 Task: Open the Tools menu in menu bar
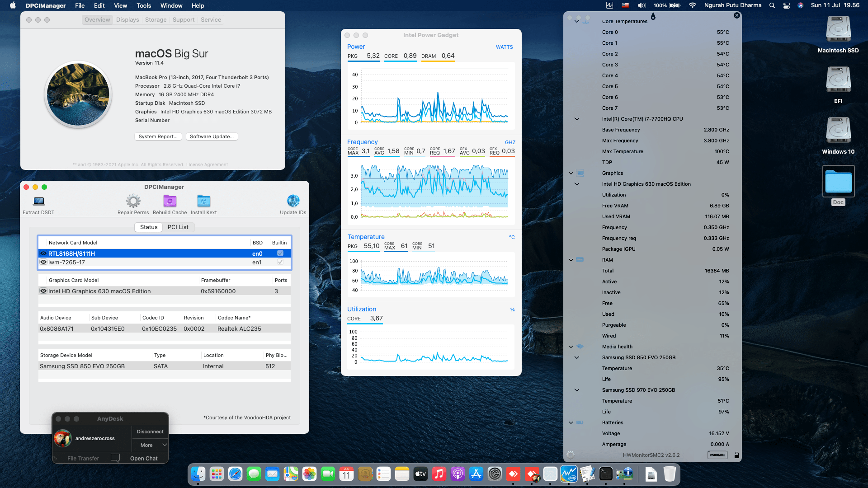(x=144, y=5)
